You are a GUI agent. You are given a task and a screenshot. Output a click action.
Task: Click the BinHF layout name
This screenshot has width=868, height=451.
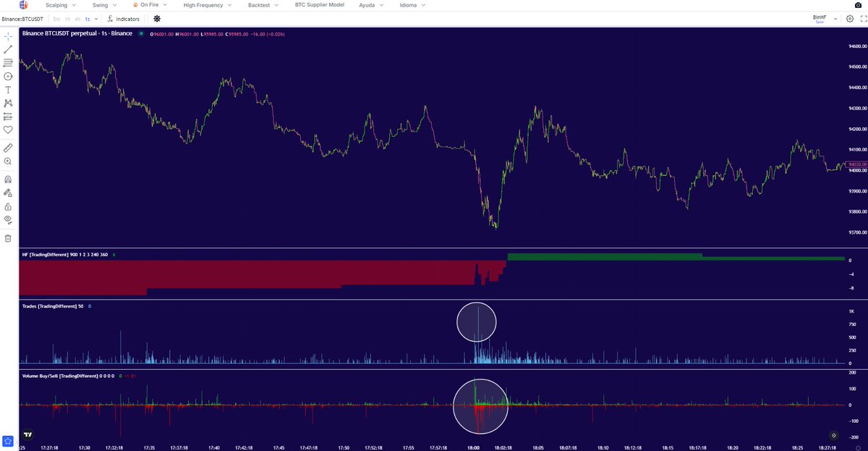coord(819,16)
